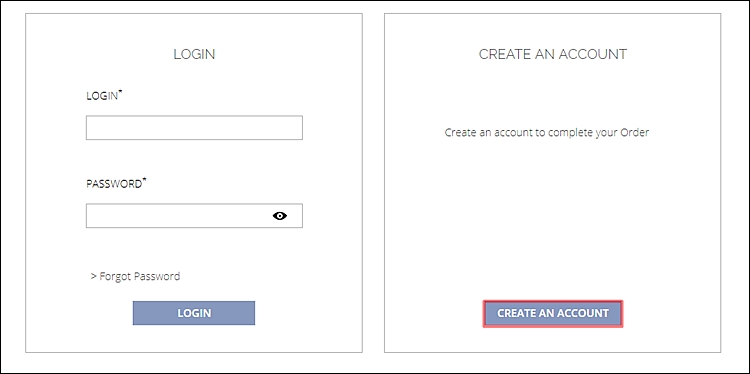This screenshot has height=374, width=750.
Task: Click the LOGIN* field label
Action: click(x=104, y=95)
